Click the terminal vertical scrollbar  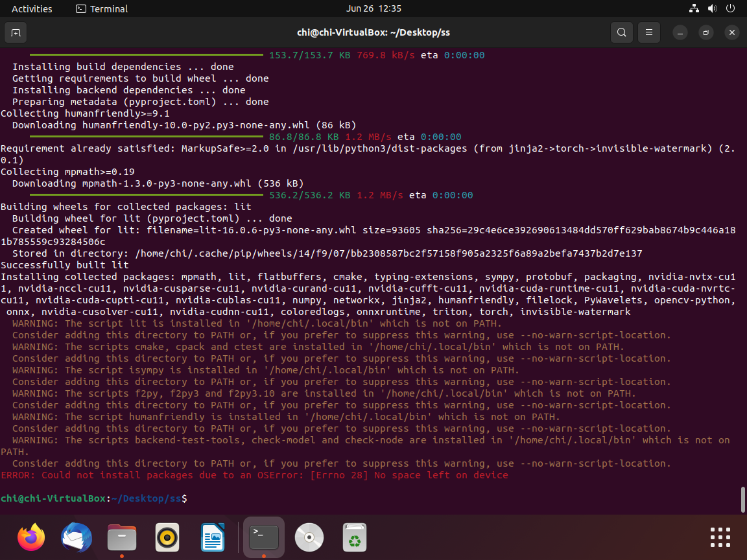coord(742,500)
